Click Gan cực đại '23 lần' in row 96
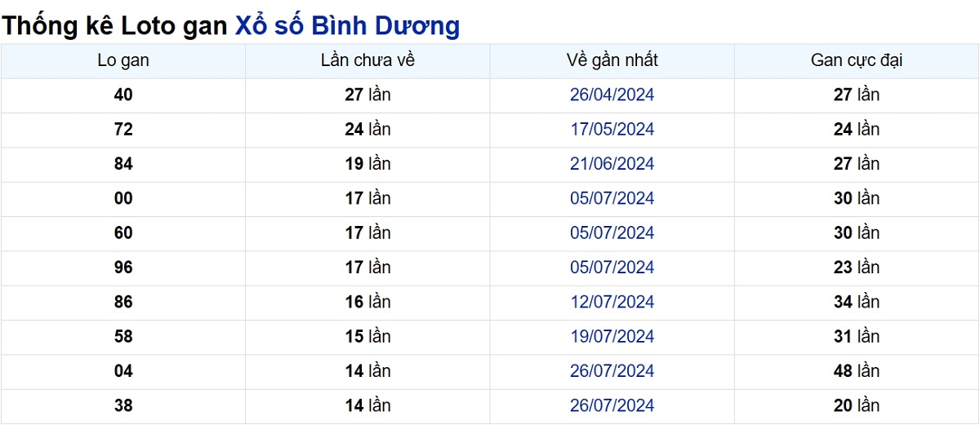Viewport: 980px width, 425px height. (857, 268)
